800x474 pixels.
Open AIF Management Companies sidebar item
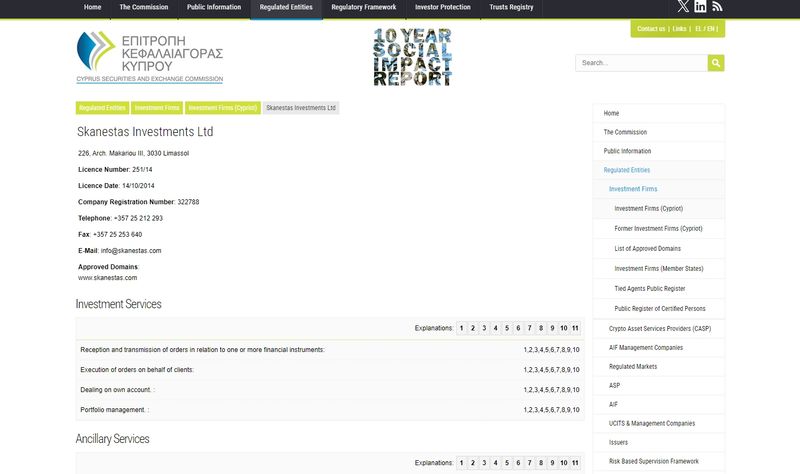click(x=659, y=347)
